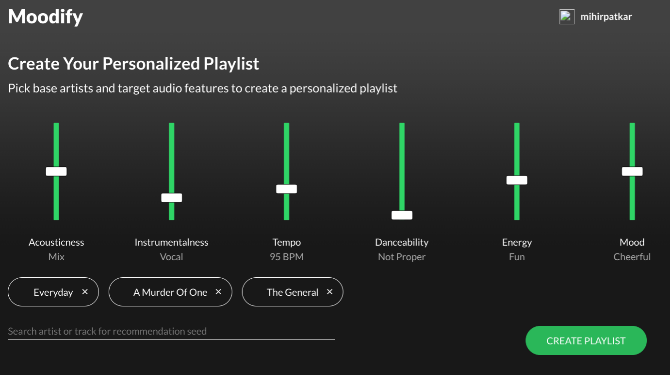
Task: Click the 95 BPM tempo value
Action: tap(287, 257)
